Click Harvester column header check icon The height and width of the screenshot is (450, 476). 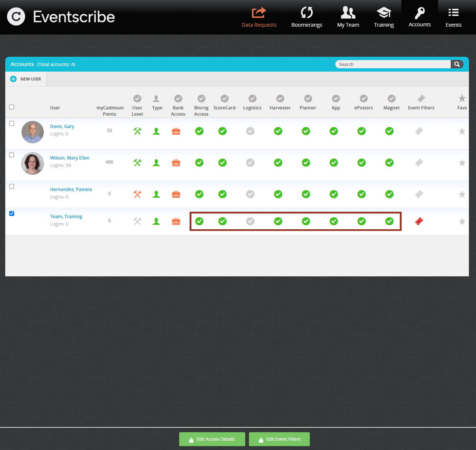pyautogui.click(x=280, y=98)
